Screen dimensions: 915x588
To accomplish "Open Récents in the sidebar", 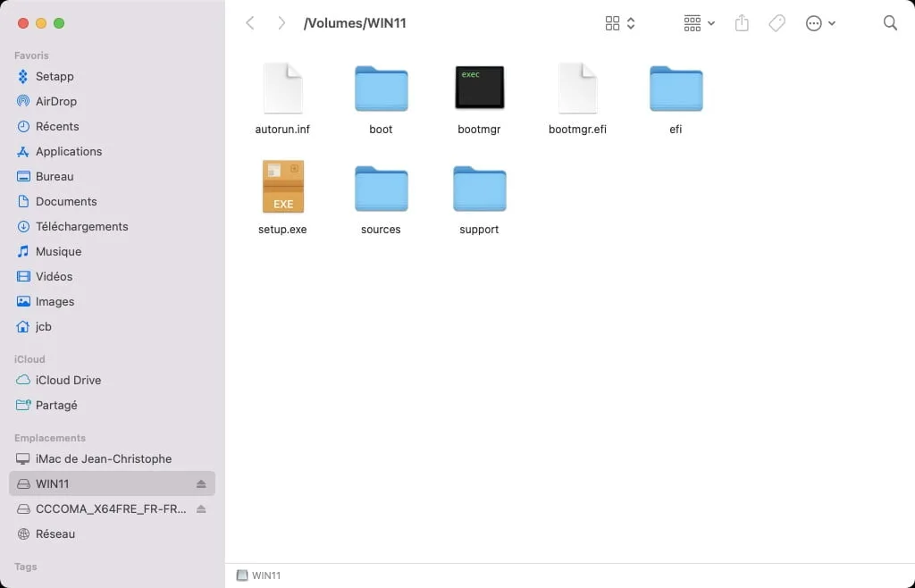I will tap(112, 127).
